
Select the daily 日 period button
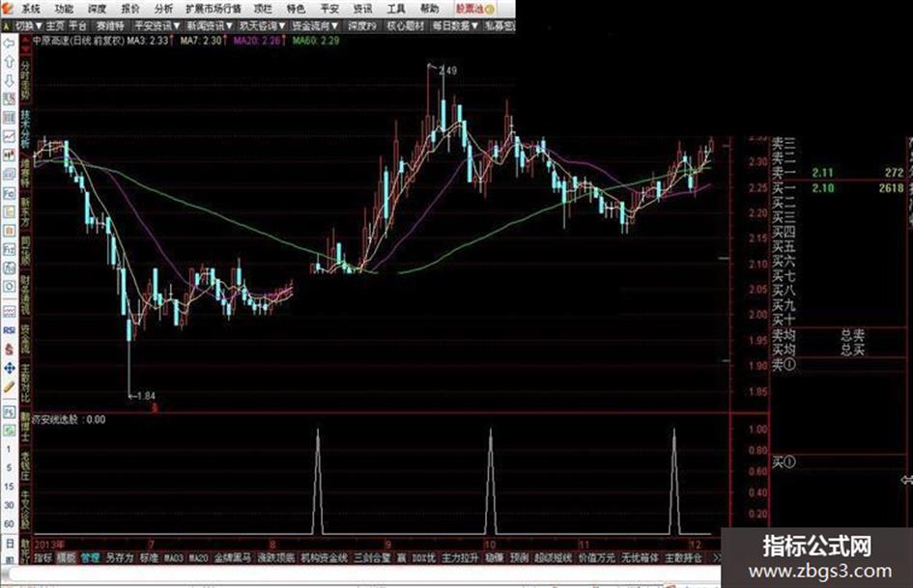tap(9, 544)
